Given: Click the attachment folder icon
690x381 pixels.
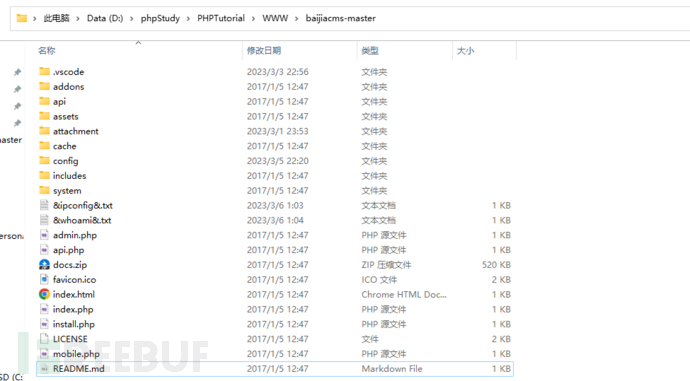Looking at the screenshot, I should [x=44, y=131].
